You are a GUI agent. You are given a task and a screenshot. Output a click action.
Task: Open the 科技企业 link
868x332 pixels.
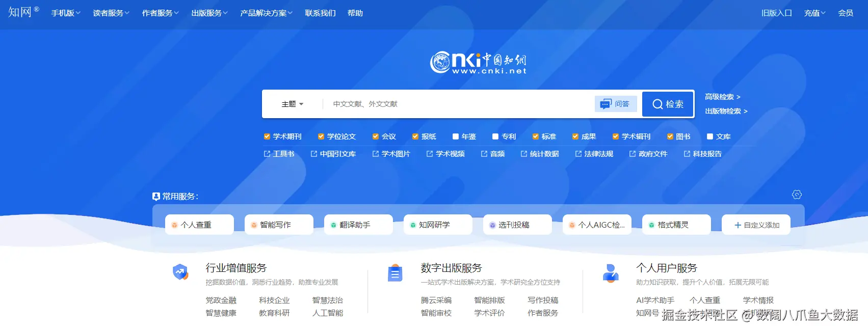pos(274,300)
